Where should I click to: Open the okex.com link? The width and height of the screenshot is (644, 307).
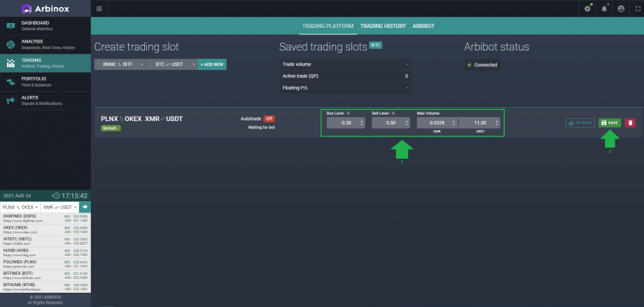(20, 232)
